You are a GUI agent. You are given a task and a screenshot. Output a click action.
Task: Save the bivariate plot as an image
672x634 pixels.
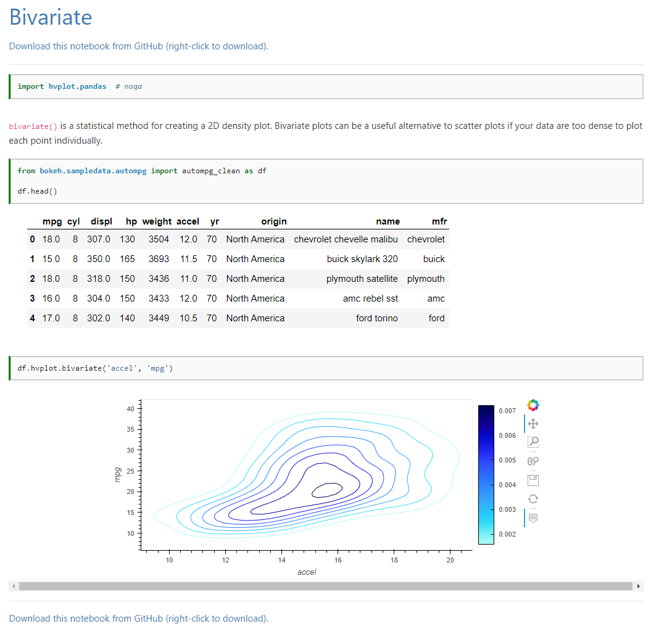[x=533, y=479]
